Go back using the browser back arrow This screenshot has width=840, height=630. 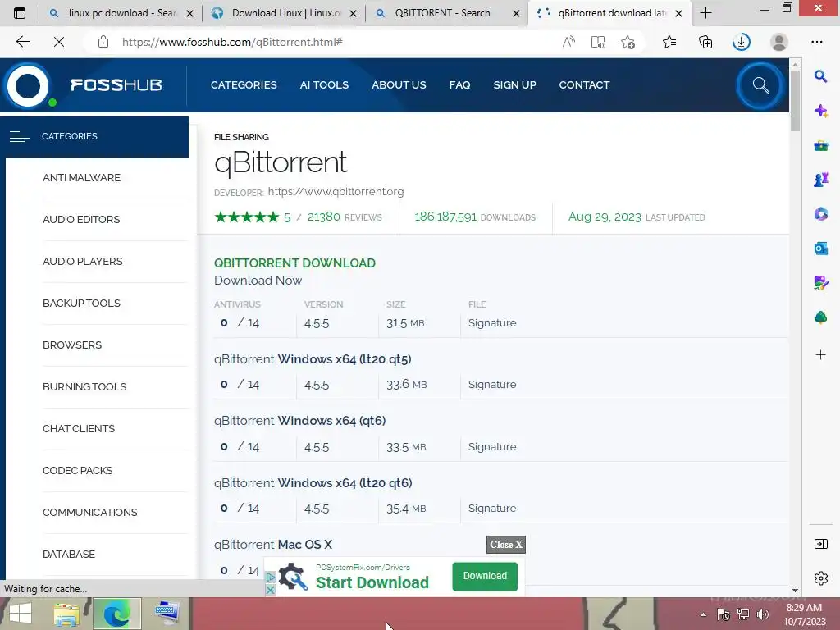[23, 42]
